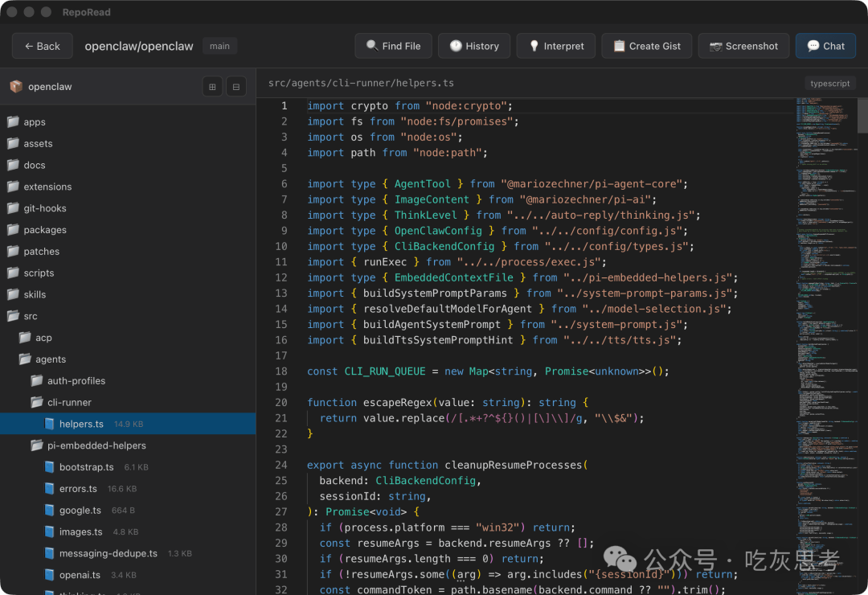Viewport: 868px width, 595px height.
Task: Click the openclaw package icon
Action: tap(16, 86)
